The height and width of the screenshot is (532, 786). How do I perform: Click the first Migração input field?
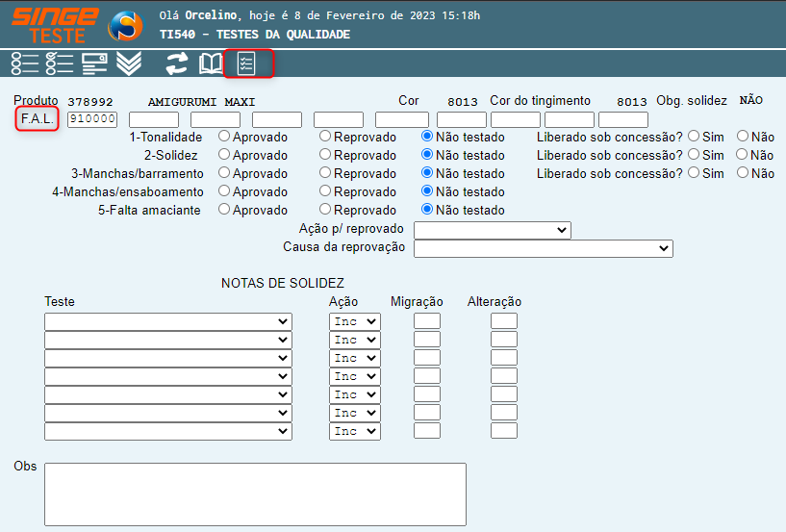(426, 321)
